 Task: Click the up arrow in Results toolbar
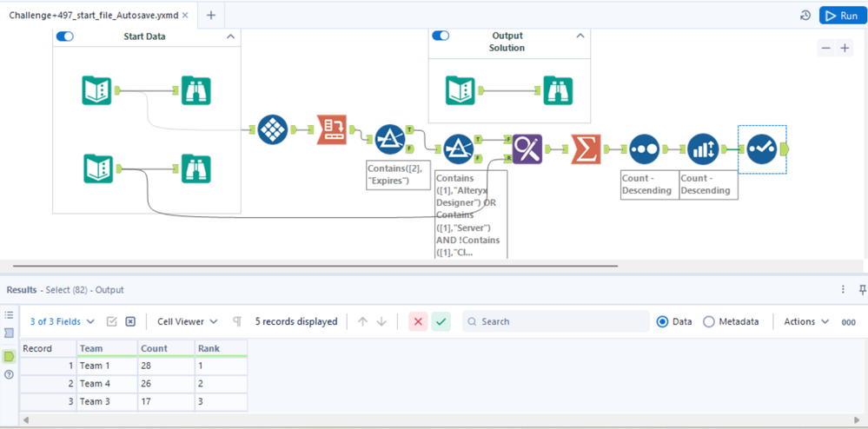click(x=362, y=321)
